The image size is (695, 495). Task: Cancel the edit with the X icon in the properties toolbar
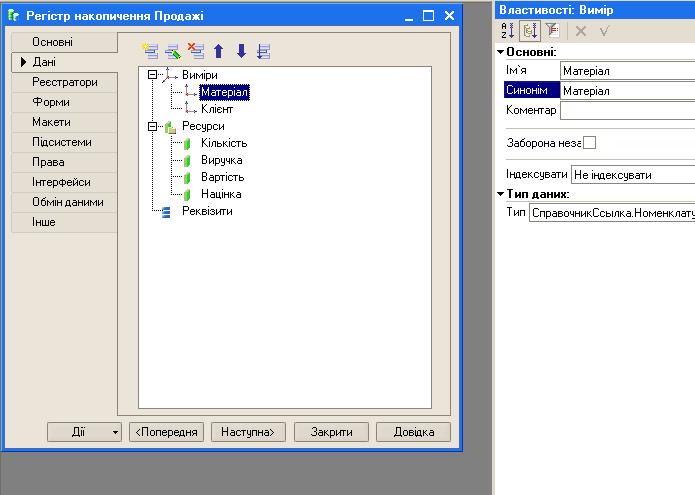pos(581,31)
